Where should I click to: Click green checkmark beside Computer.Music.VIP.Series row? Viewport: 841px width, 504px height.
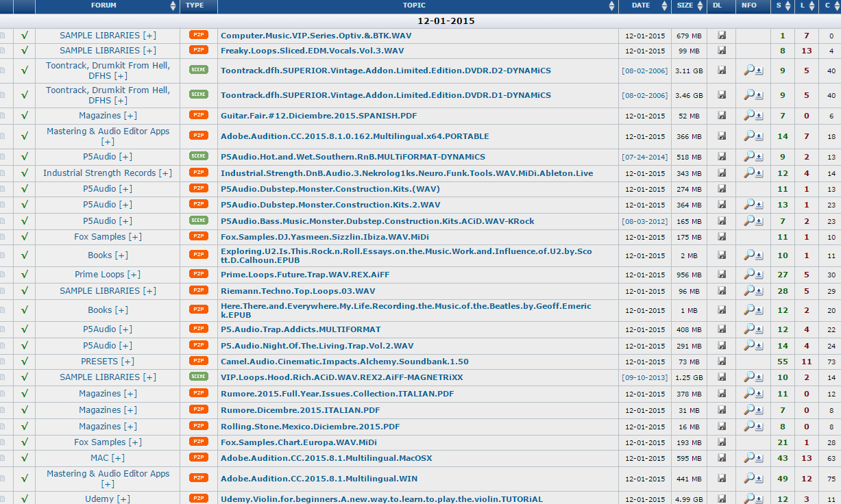[25, 35]
